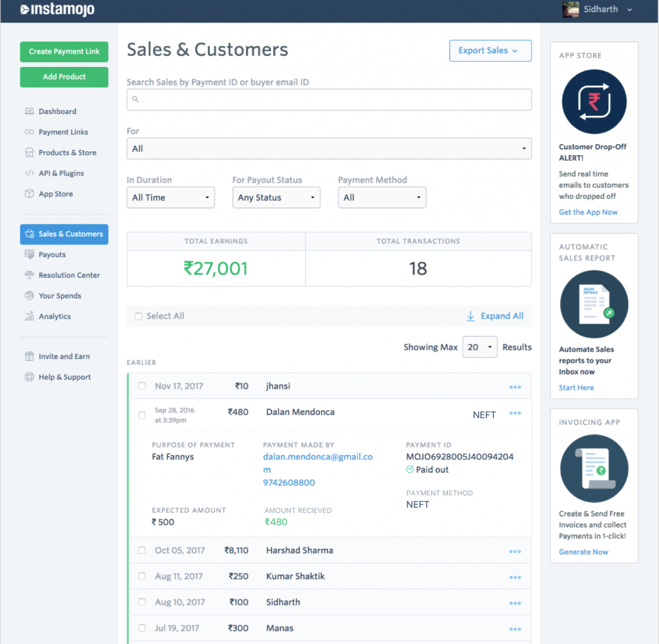659x644 pixels.
Task: Click the Dashboard icon in sidebar
Action: point(29,111)
